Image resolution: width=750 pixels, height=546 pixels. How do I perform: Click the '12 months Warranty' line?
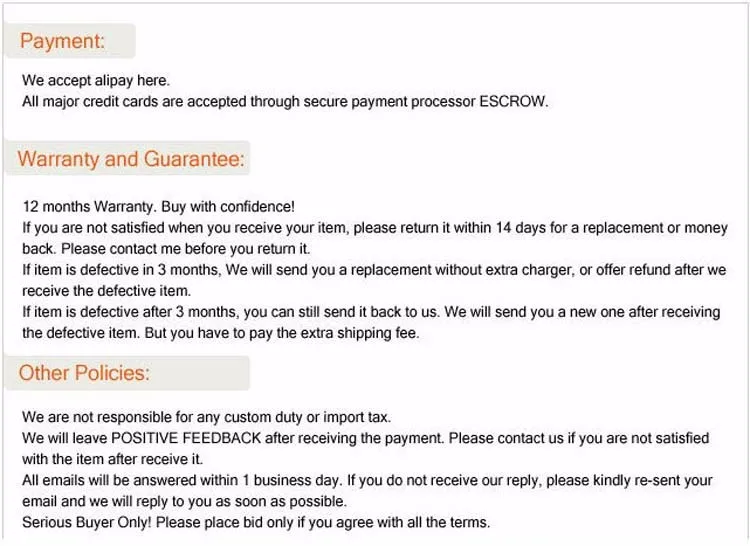click(158, 207)
